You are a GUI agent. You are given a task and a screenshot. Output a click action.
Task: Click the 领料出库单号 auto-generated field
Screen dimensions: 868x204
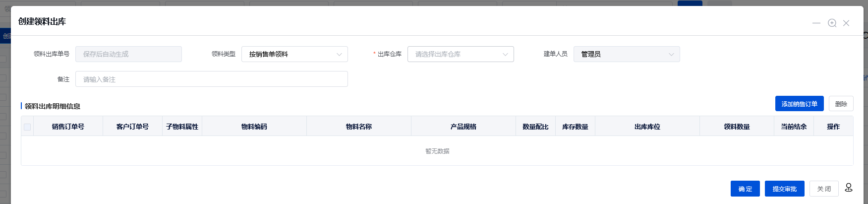click(128, 54)
